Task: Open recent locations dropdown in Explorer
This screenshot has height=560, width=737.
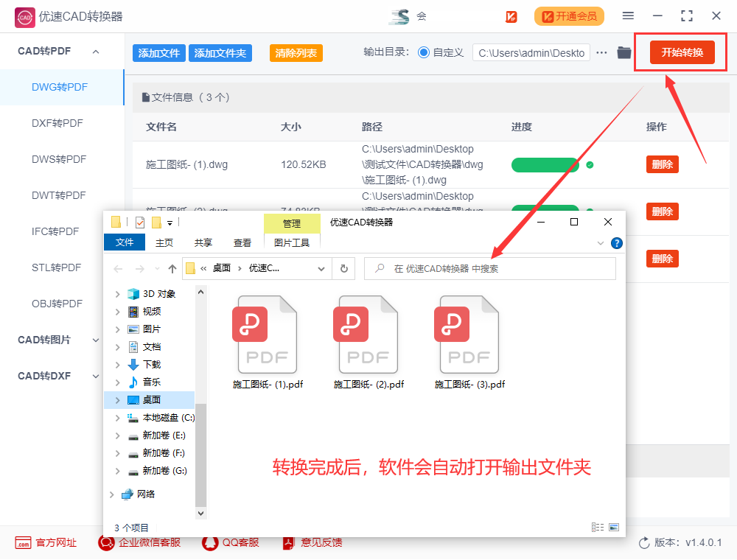Action: point(157,269)
